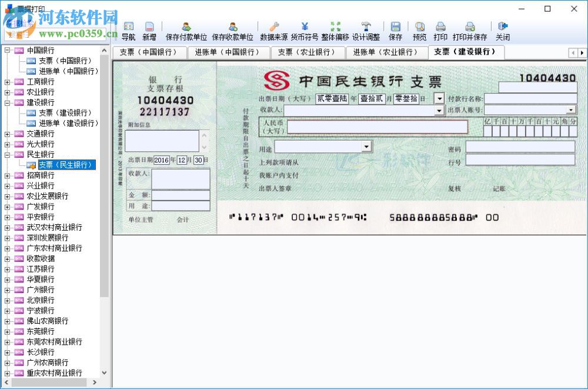Click the 亿 digit amount box
Screen dimensions: 588x389
tap(487, 131)
